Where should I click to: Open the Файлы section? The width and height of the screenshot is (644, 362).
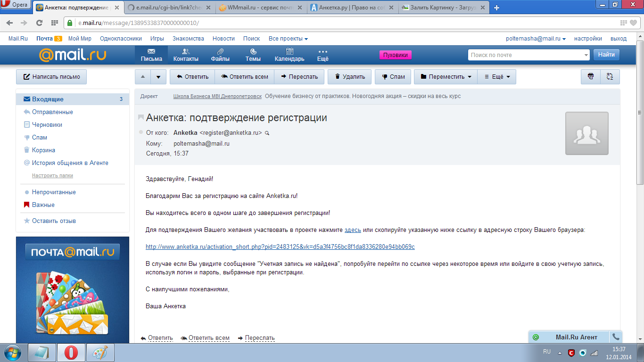click(x=220, y=55)
